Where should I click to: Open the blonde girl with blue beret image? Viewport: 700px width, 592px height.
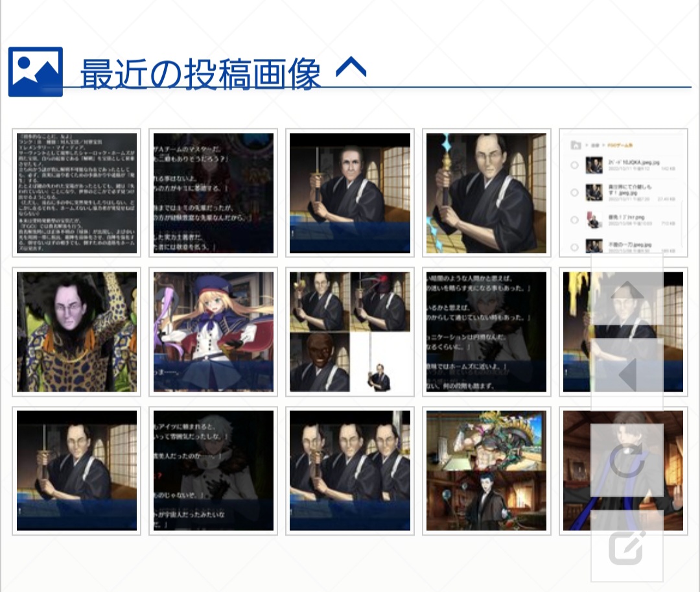click(x=213, y=332)
